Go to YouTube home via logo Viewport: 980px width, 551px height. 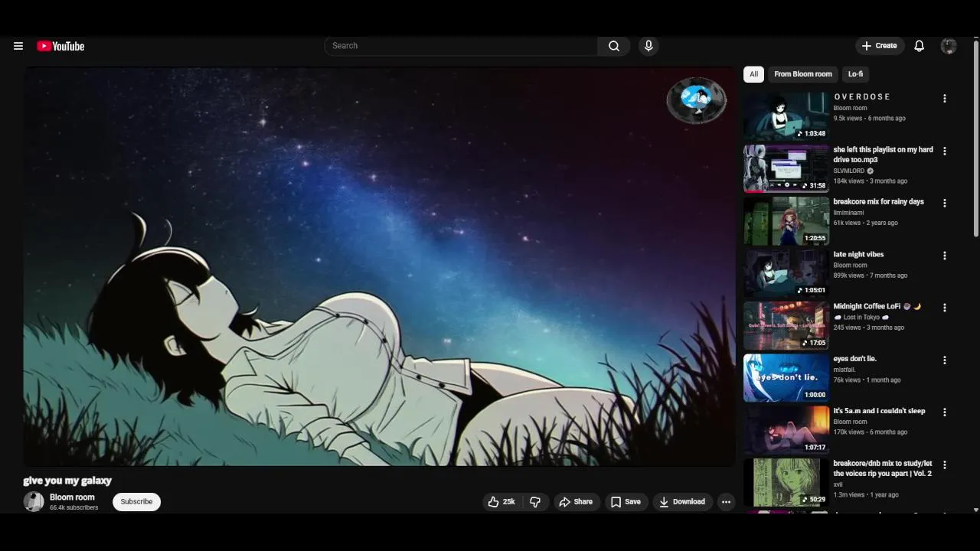tap(60, 46)
